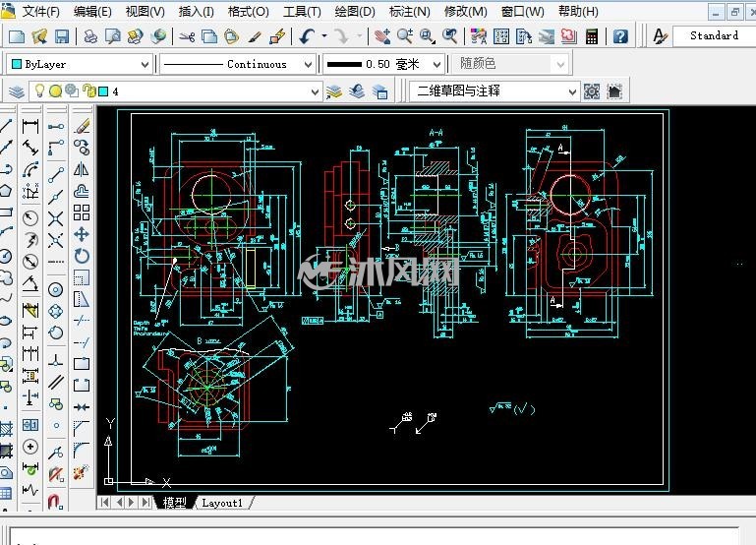Screen dimensions: 756x545
Task: Select the Rotate tool icon
Action: (82, 256)
